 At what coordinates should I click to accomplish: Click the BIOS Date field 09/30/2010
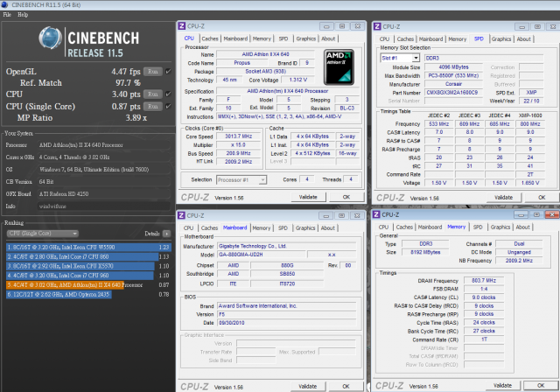pyautogui.click(x=287, y=323)
